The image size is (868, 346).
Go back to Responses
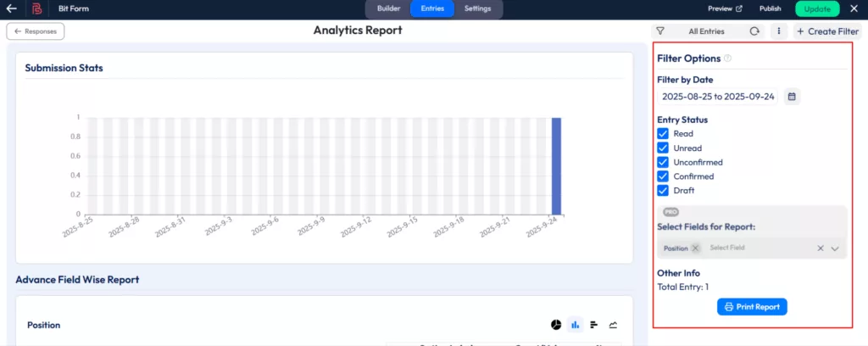(x=36, y=31)
